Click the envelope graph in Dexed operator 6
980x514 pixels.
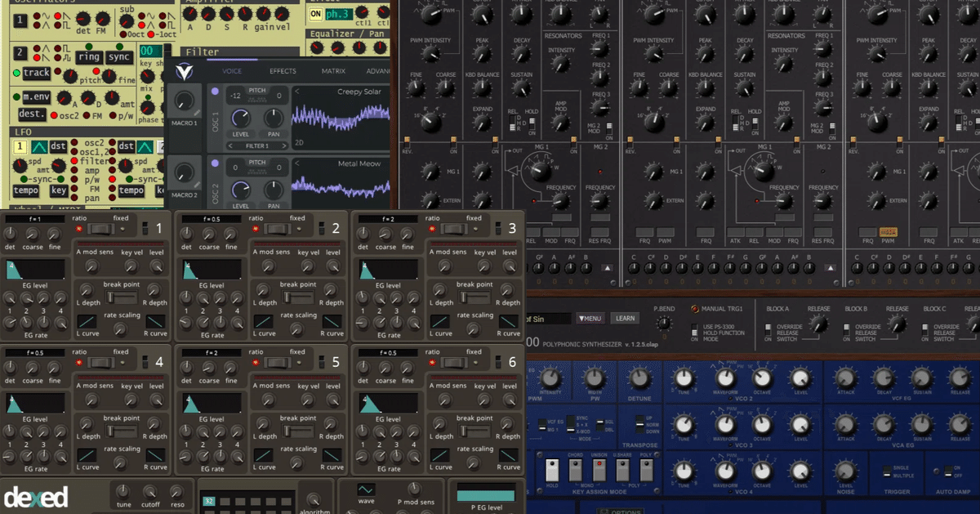[388, 403]
